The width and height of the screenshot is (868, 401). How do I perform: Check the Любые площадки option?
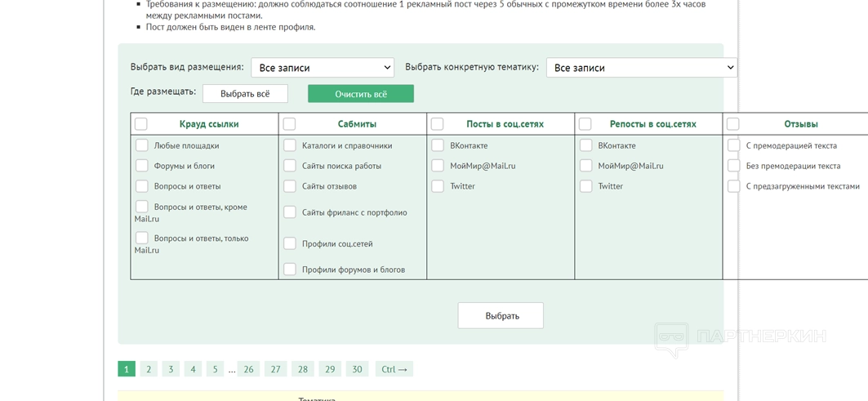point(142,145)
